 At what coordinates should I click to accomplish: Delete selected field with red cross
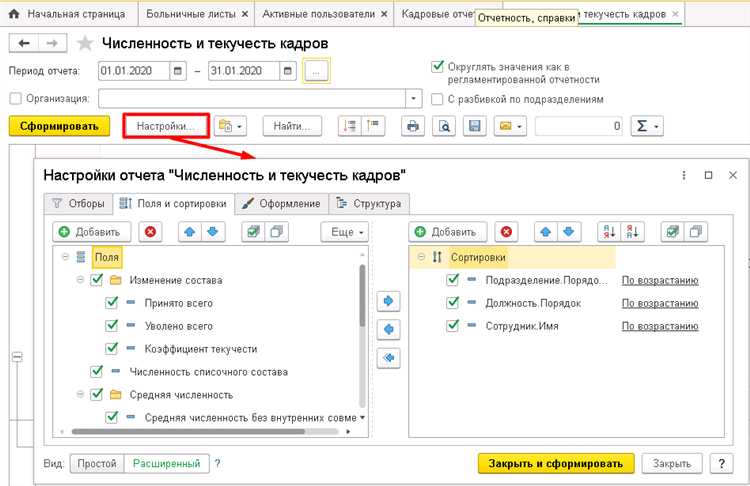point(150,232)
